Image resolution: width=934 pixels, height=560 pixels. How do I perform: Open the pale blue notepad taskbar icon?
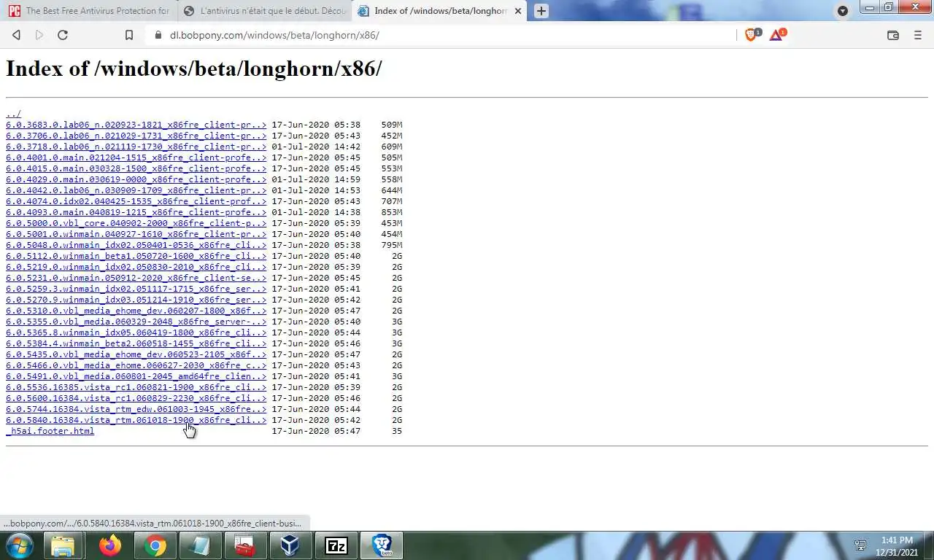199,545
